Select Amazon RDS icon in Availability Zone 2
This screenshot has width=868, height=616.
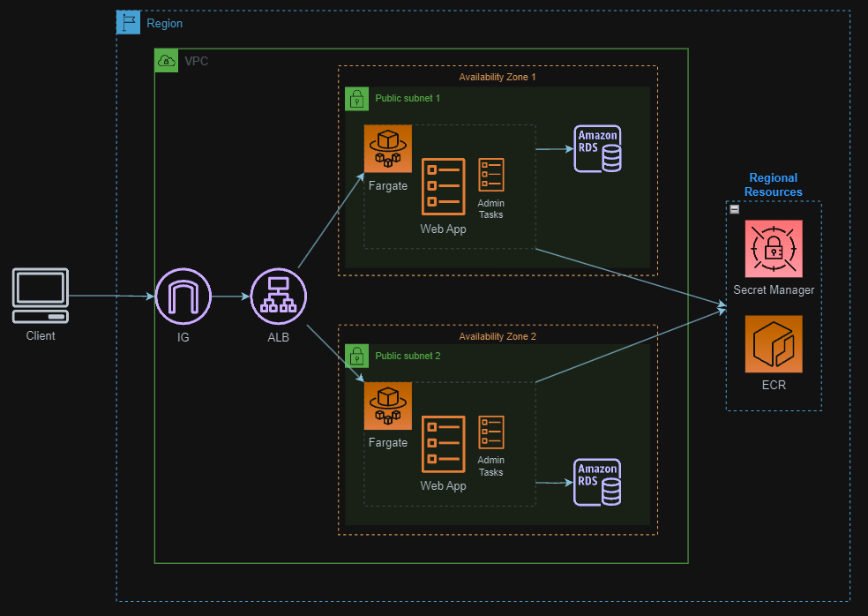[x=597, y=482]
